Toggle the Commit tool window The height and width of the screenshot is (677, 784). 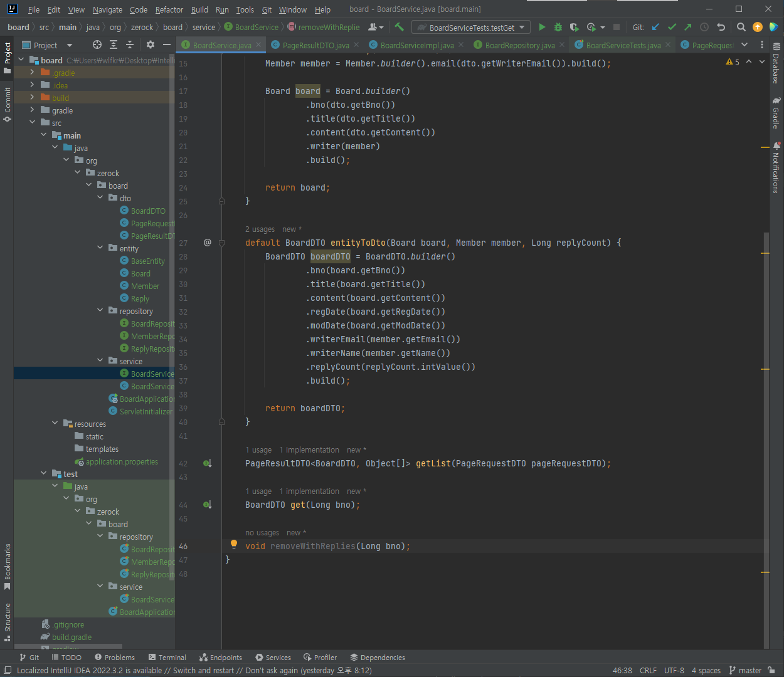tap(8, 105)
